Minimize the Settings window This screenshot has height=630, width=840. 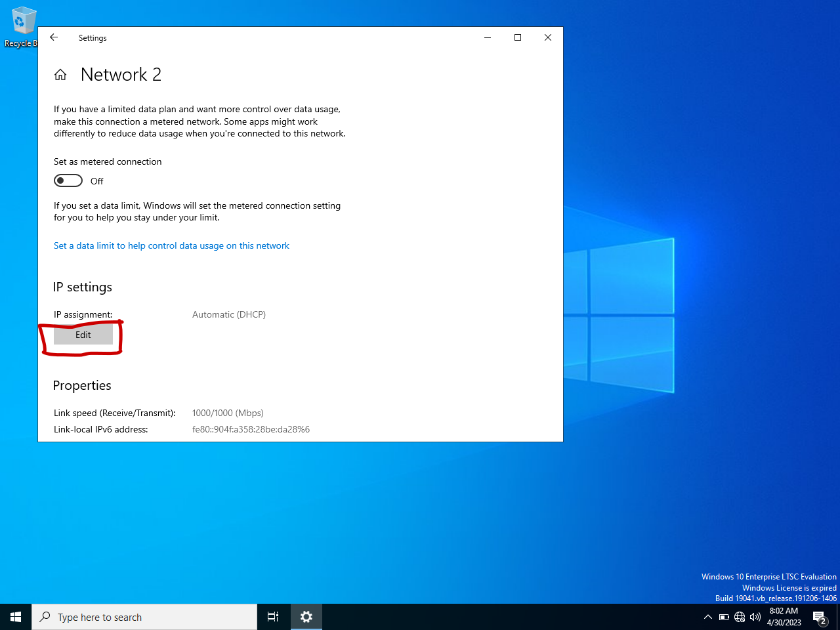click(488, 37)
